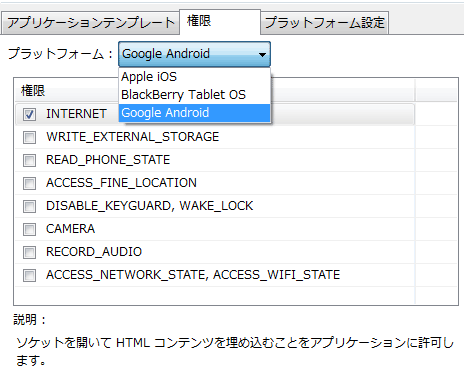
Task: Enable the CAMERA permission checkbox
Action: [29, 229]
